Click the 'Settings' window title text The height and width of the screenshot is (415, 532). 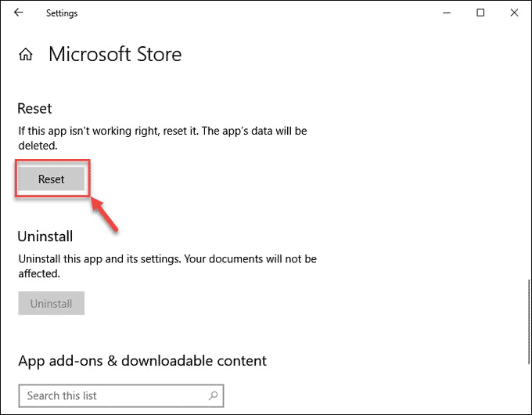62,13
